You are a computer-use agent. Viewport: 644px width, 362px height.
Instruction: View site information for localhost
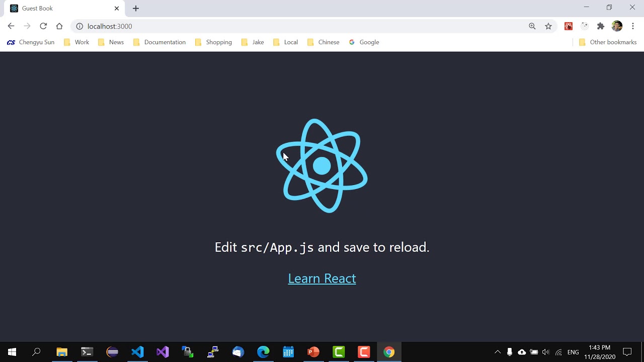[x=79, y=26]
